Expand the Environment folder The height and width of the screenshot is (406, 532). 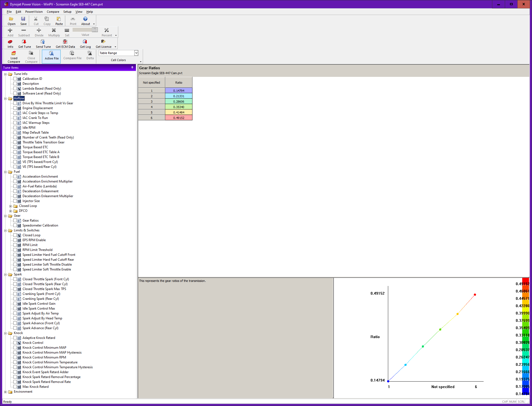coord(5,392)
